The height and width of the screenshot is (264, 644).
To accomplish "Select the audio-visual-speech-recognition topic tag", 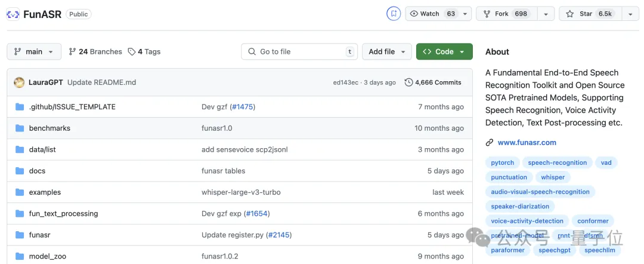I will pos(540,192).
